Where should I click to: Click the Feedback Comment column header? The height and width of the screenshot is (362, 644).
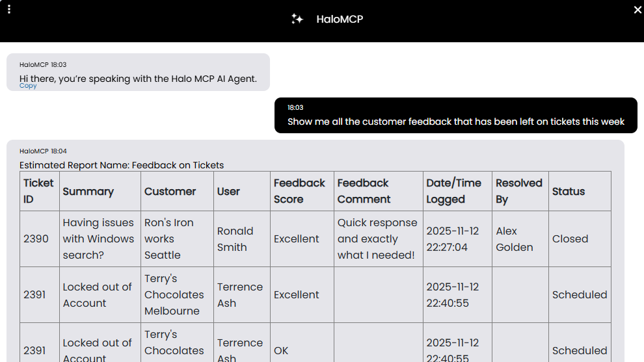(x=364, y=191)
